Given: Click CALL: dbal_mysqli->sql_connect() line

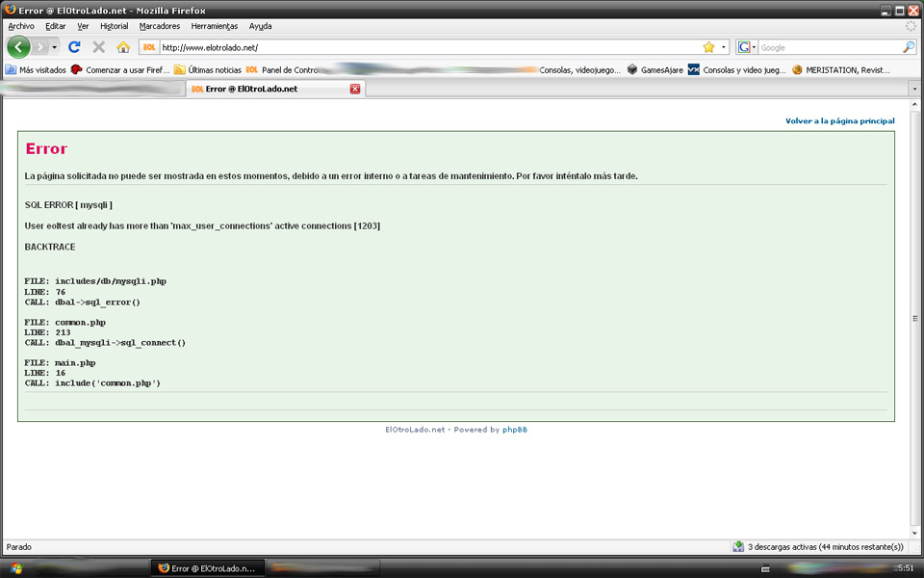Looking at the screenshot, I should point(105,343).
